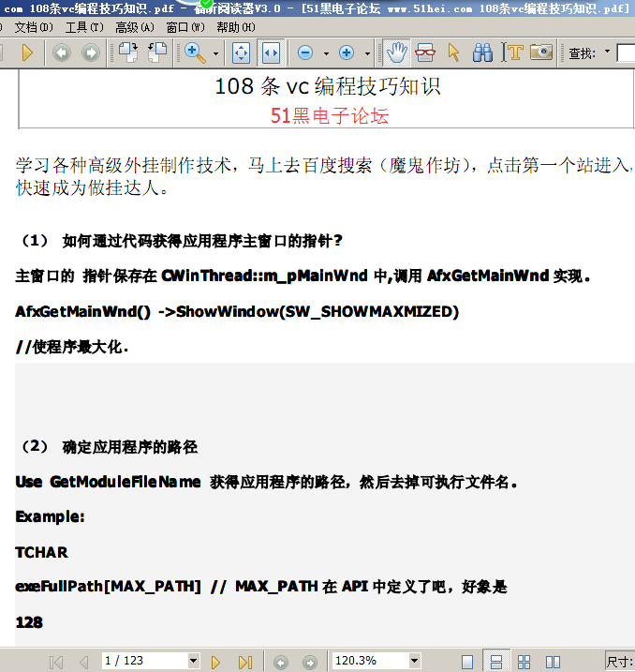
Task: Expand the zoom out dropdown arrow
Action: click(x=326, y=53)
